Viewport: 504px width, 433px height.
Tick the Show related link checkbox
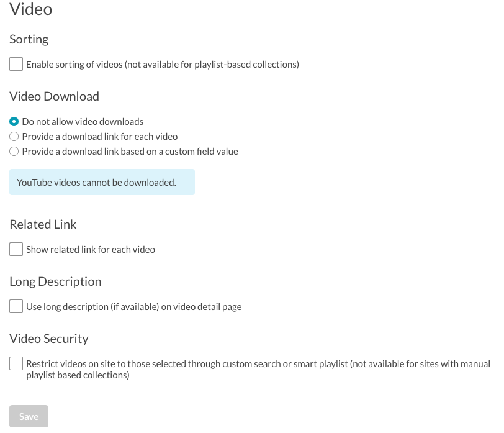pyautogui.click(x=16, y=249)
